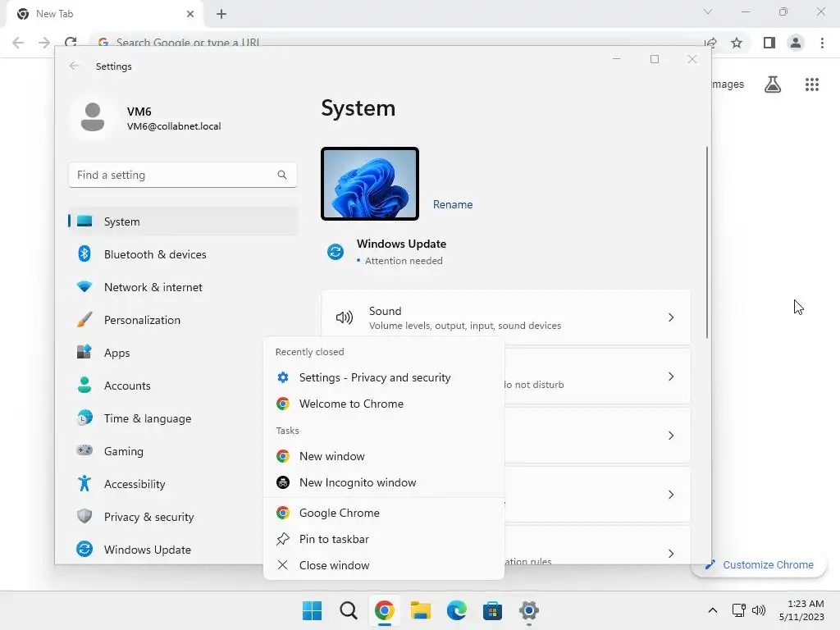Open System in Settings sidebar
Image resolution: width=840 pixels, height=630 pixels.
coord(183,221)
